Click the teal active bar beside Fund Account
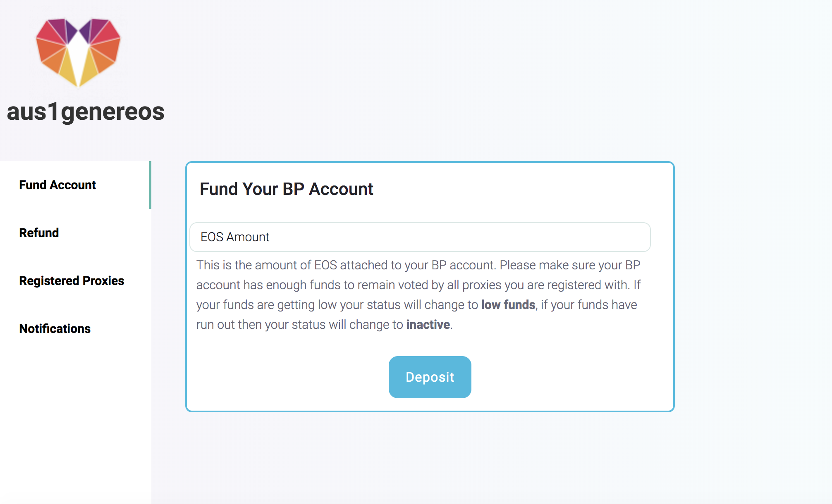The image size is (832, 504). [x=150, y=185]
